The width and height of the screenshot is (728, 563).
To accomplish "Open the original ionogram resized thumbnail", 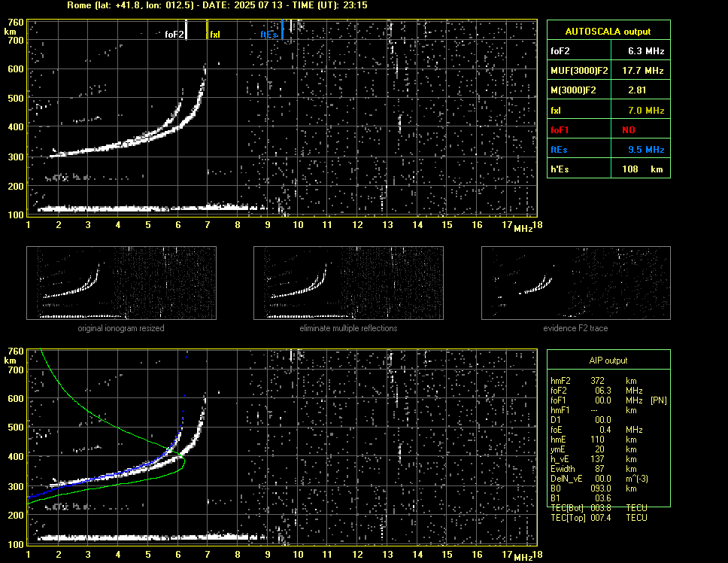I will point(121,283).
